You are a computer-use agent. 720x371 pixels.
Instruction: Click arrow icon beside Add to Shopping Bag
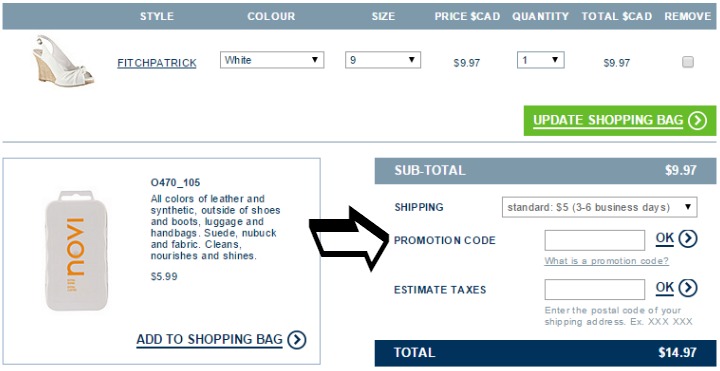(x=297, y=340)
